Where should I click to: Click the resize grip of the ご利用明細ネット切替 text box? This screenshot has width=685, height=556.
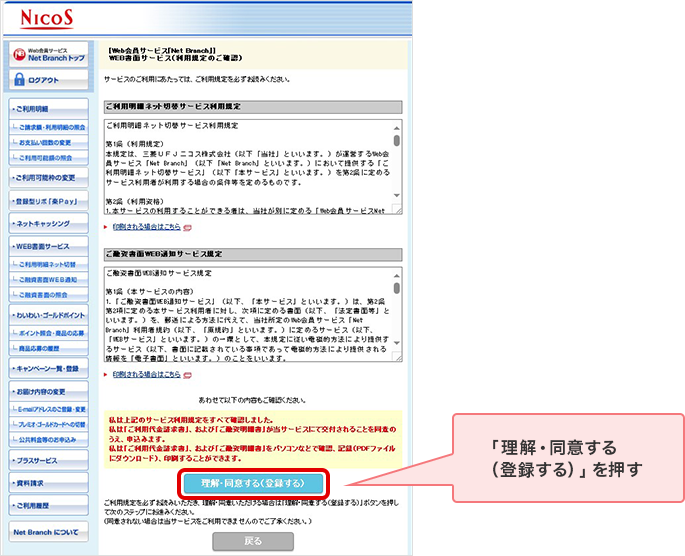click(398, 210)
